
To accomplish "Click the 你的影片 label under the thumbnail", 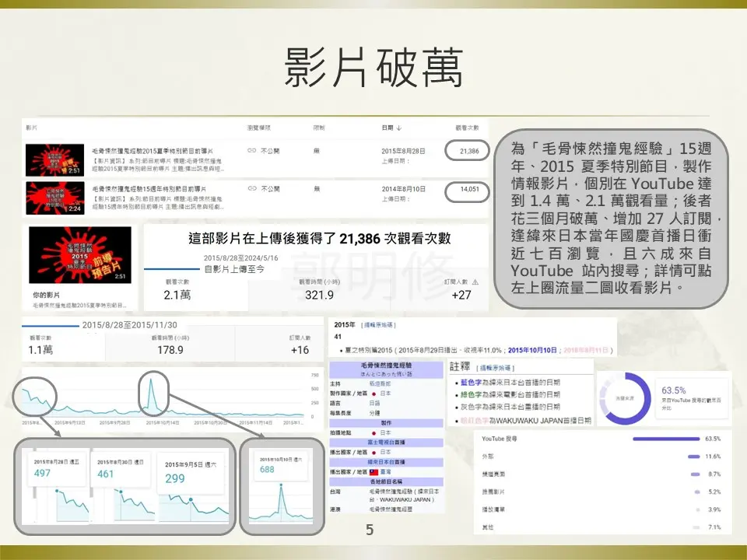I will click(x=46, y=296).
